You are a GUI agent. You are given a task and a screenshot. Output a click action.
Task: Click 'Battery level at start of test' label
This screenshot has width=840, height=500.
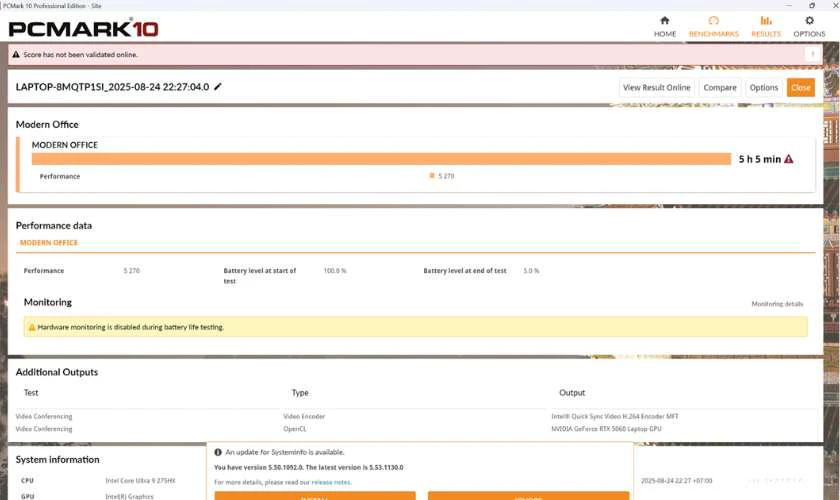259,275
